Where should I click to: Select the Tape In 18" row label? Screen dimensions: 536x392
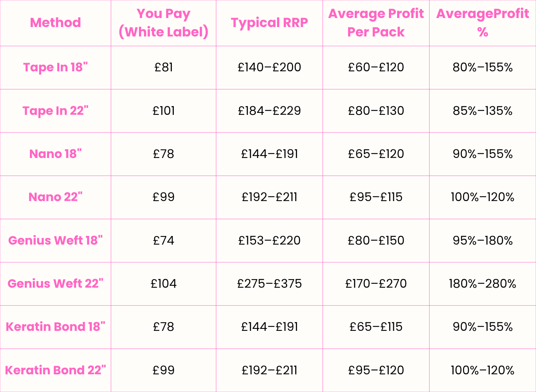55,67
